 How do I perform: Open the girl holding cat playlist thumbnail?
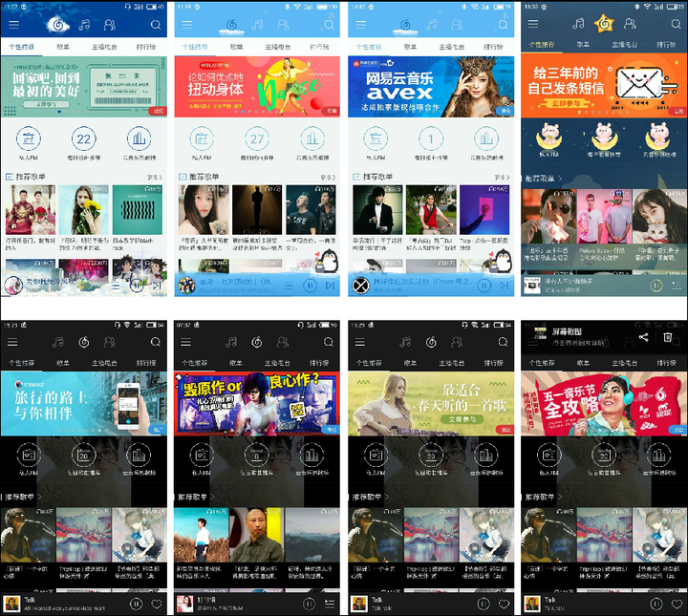[x=659, y=217]
